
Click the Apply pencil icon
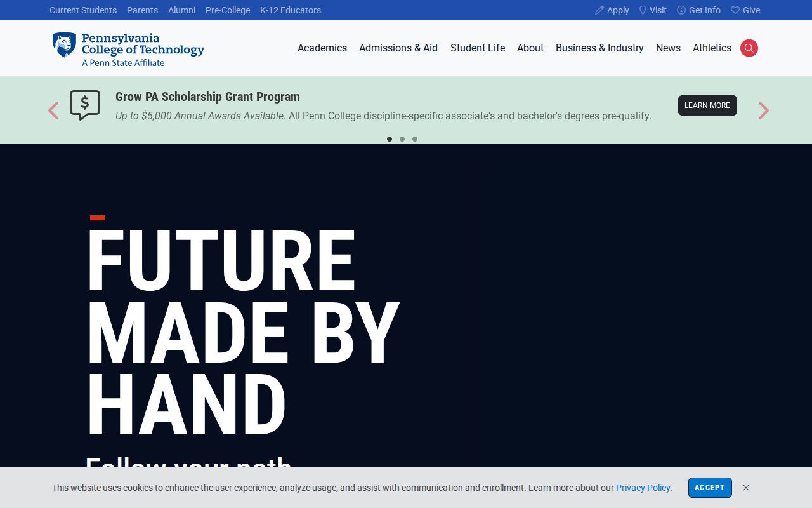(x=599, y=10)
